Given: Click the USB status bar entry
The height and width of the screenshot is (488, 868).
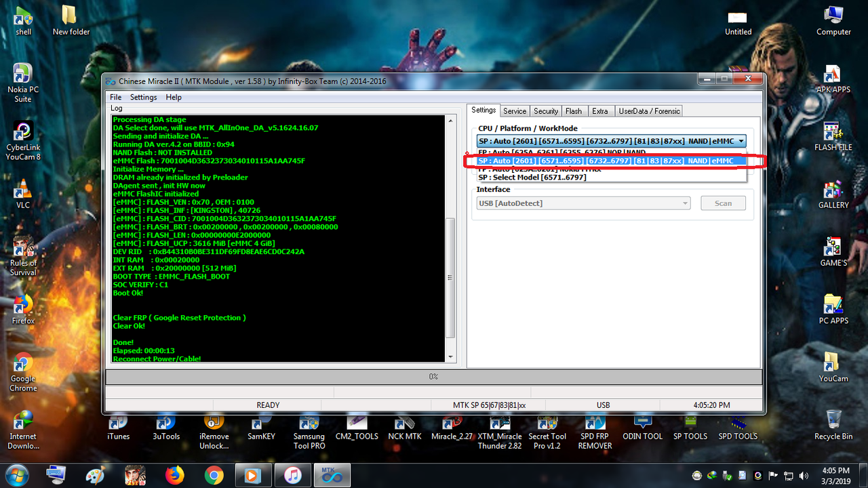Looking at the screenshot, I should 603,405.
